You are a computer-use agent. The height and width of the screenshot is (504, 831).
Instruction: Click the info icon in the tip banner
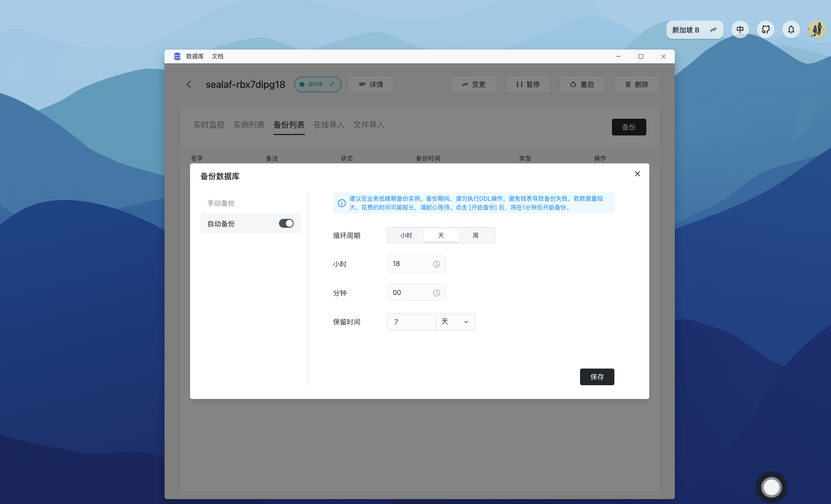point(342,203)
